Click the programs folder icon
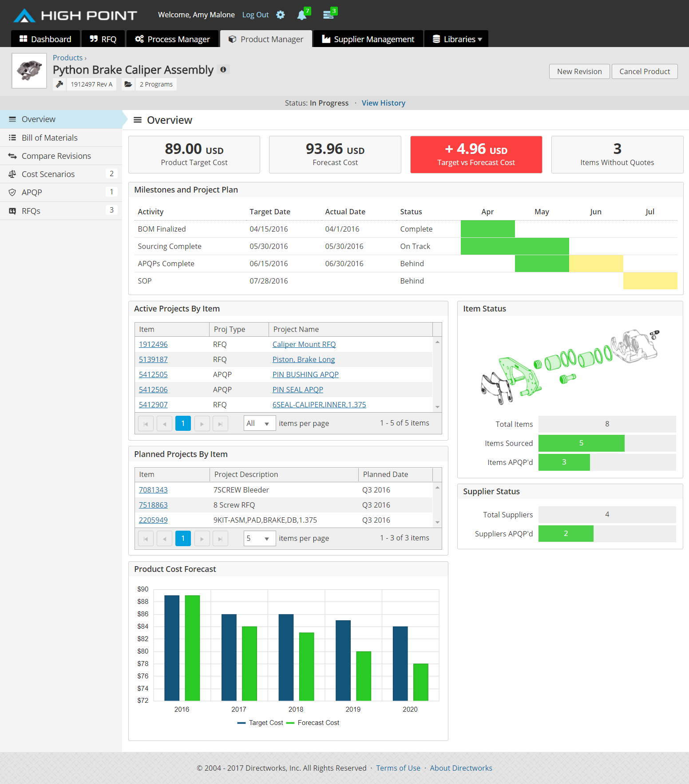This screenshot has height=784, width=689. pos(128,84)
